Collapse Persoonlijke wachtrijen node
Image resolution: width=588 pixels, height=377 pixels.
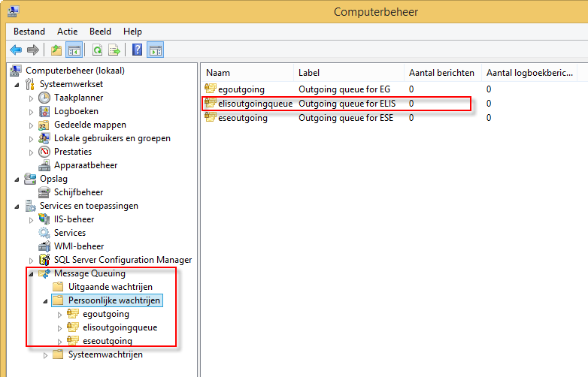tap(45, 301)
